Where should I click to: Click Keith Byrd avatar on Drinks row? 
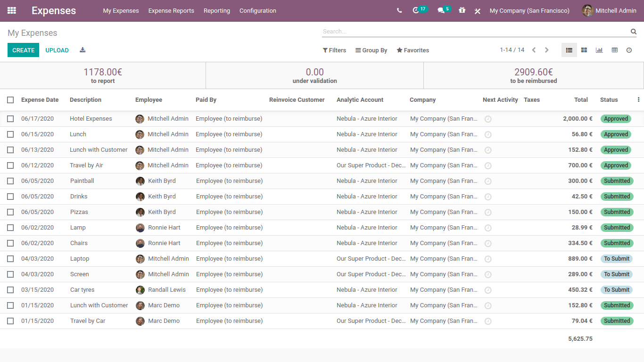point(140,197)
